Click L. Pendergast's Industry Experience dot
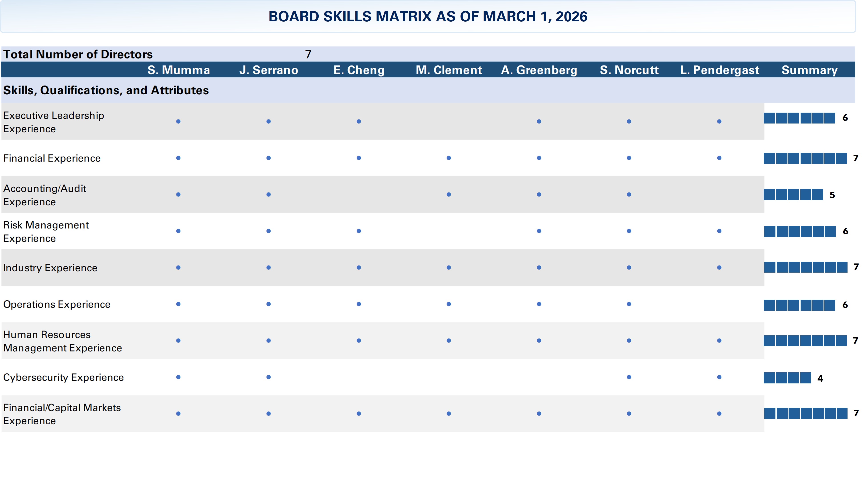Screen dimensions: 868x480 (719, 267)
